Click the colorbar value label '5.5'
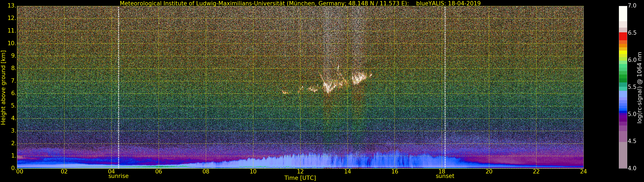644x182 pixels. pyautogui.click(x=632, y=87)
